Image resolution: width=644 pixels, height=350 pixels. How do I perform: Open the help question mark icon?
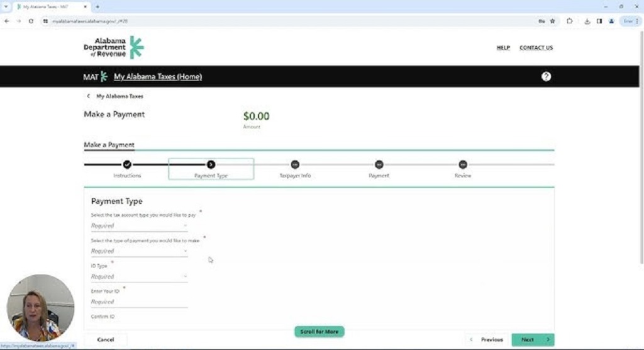[x=546, y=76]
